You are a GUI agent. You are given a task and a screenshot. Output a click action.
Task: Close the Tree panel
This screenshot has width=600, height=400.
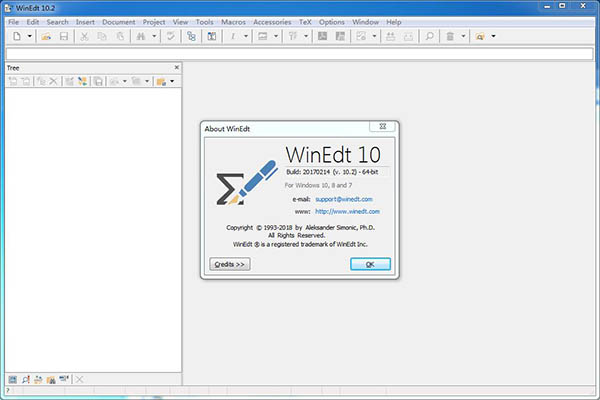[176, 67]
